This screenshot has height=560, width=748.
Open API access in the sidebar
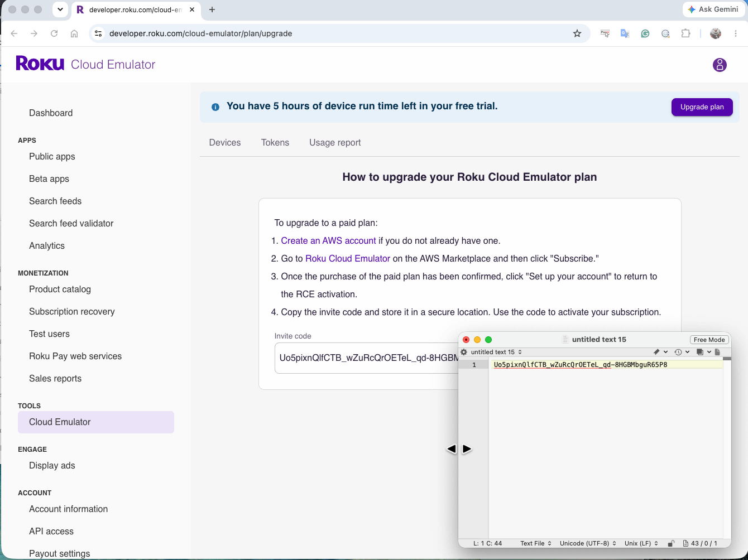point(51,531)
